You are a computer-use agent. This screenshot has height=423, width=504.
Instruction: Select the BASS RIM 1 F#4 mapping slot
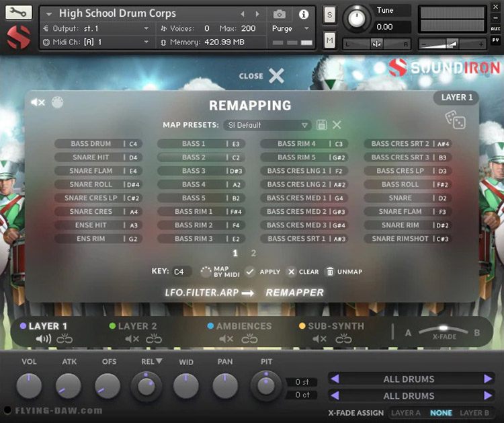201,211
